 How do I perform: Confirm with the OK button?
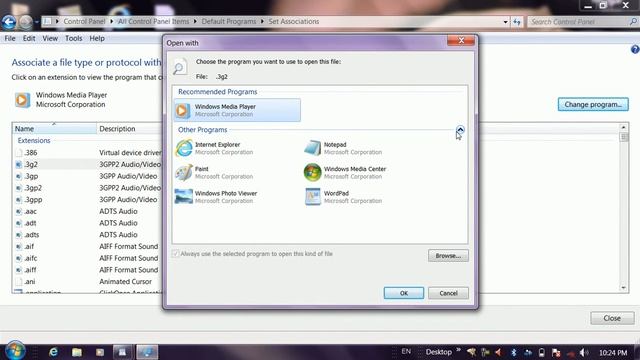click(x=404, y=293)
